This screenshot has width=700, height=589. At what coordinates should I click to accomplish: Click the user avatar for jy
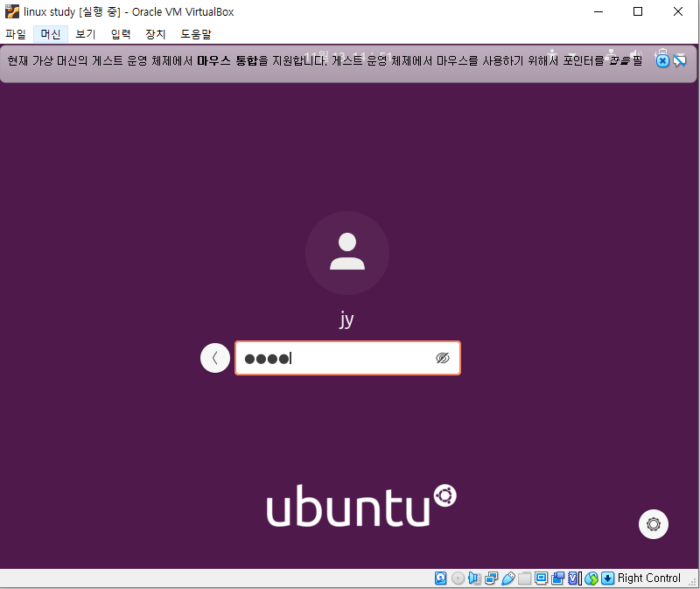click(347, 253)
